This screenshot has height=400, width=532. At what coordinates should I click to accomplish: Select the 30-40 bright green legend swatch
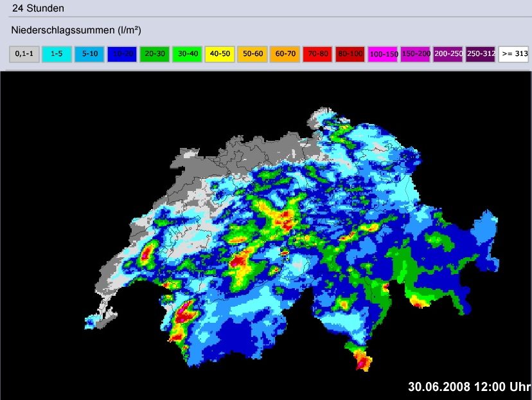[187, 54]
